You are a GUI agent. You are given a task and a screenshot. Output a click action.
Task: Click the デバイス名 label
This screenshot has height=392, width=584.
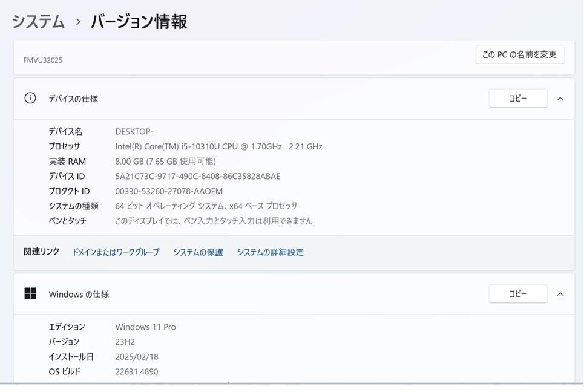pos(65,131)
